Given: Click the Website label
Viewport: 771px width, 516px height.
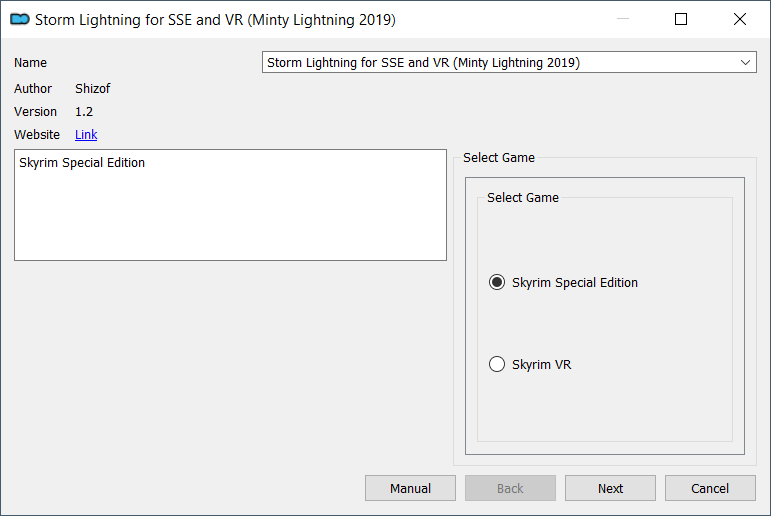Looking at the screenshot, I should click(x=37, y=134).
